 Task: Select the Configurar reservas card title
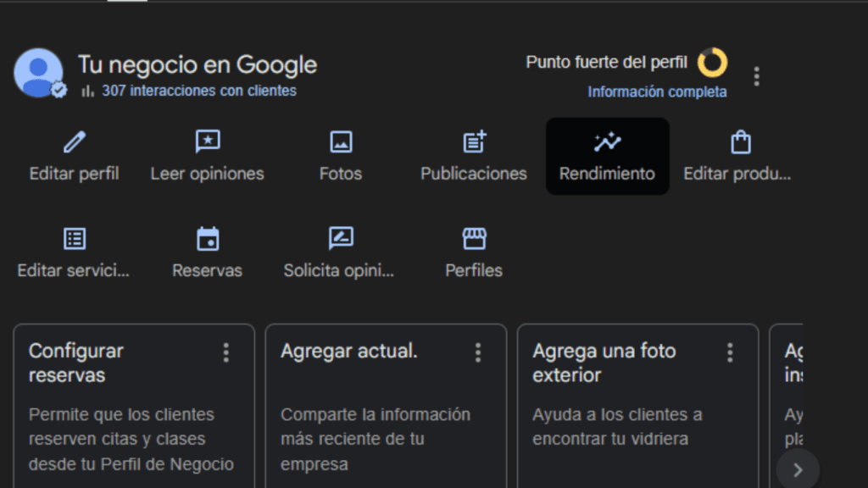coord(75,363)
